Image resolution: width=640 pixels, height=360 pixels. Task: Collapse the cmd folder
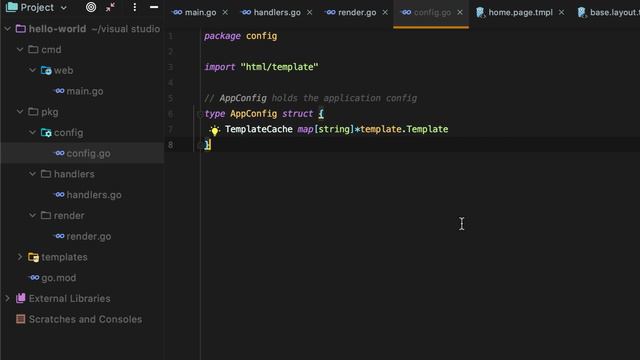click(x=20, y=50)
